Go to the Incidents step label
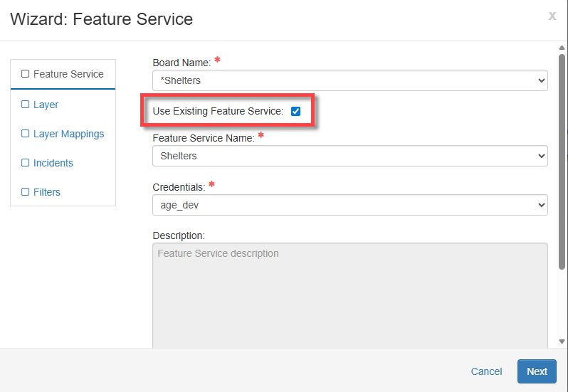Viewport: 568px width, 392px height. click(53, 163)
